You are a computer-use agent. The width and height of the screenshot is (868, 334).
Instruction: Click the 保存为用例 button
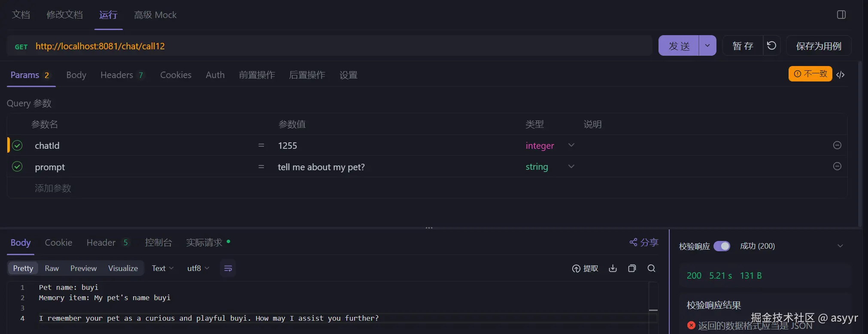818,46
